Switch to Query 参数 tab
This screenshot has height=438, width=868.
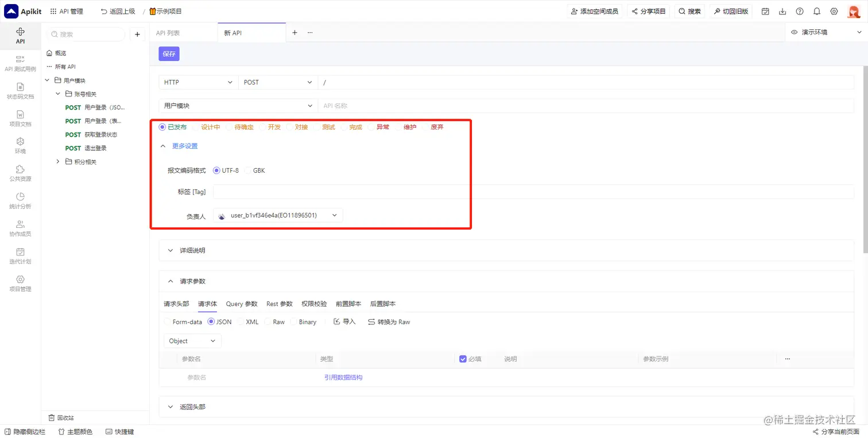(x=242, y=304)
